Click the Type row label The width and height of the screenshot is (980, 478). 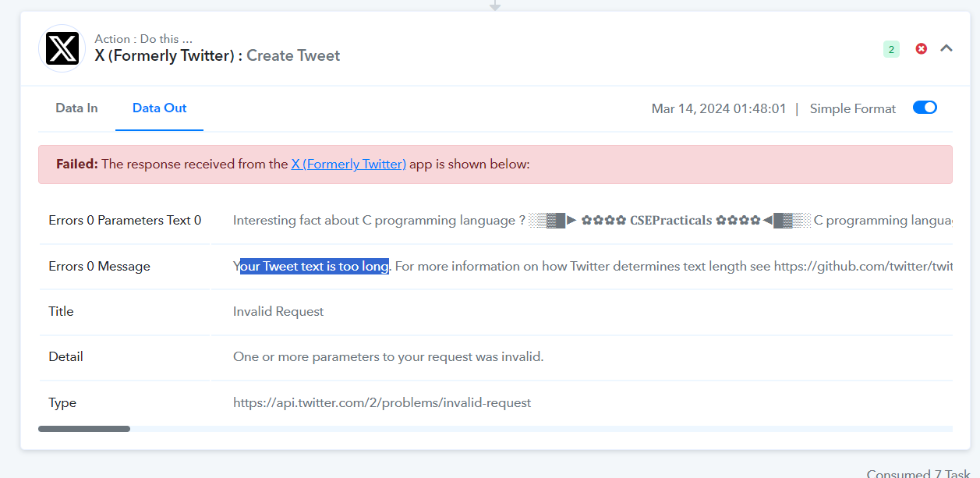tap(62, 403)
